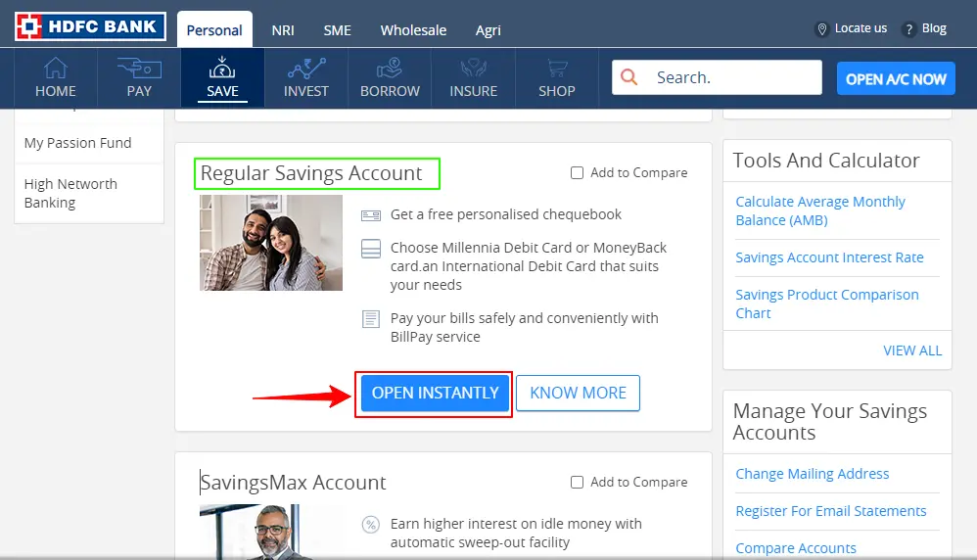Click 'Earn higher interest on idle money' text
Image resolution: width=977 pixels, height=560 pixels.
516,533
